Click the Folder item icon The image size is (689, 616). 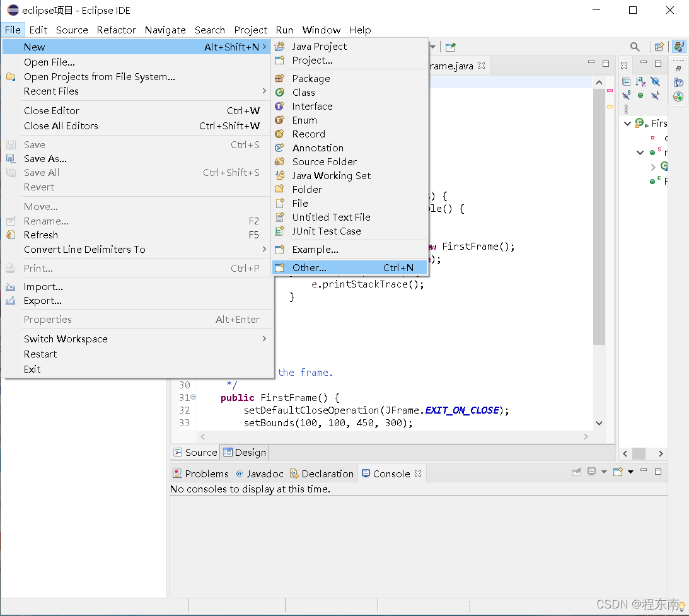(x=279, y=189)
